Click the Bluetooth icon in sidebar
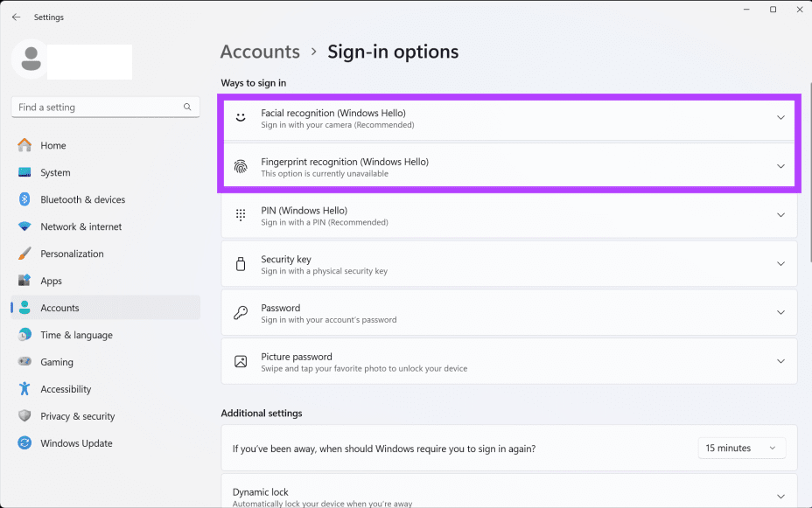 pos(24,199)
